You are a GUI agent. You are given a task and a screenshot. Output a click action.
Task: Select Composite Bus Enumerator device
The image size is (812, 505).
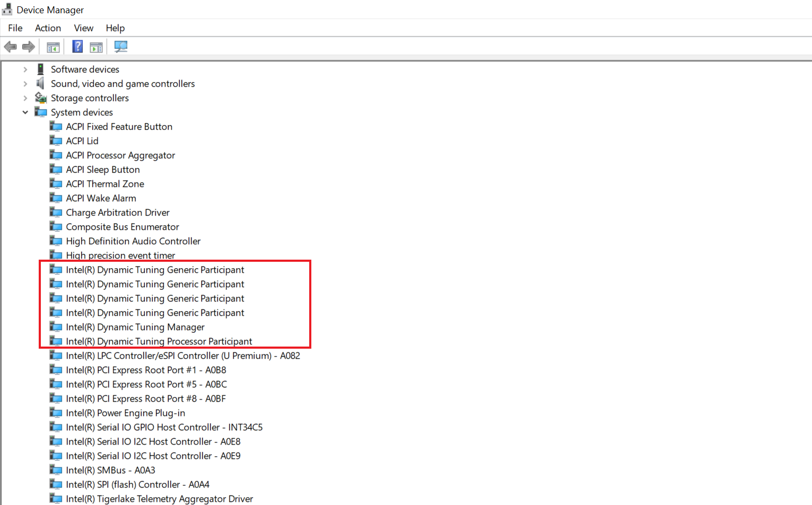tap(123, 227)
